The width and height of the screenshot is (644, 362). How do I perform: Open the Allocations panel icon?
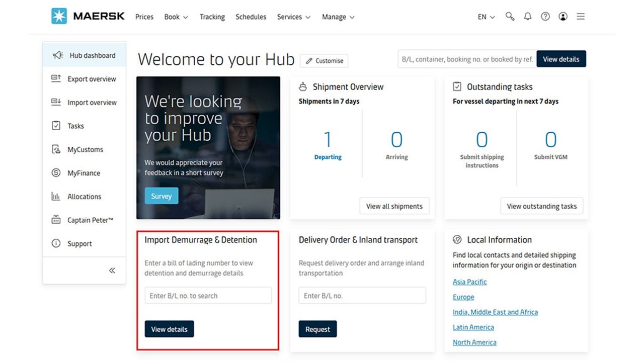tap(57, 196)
